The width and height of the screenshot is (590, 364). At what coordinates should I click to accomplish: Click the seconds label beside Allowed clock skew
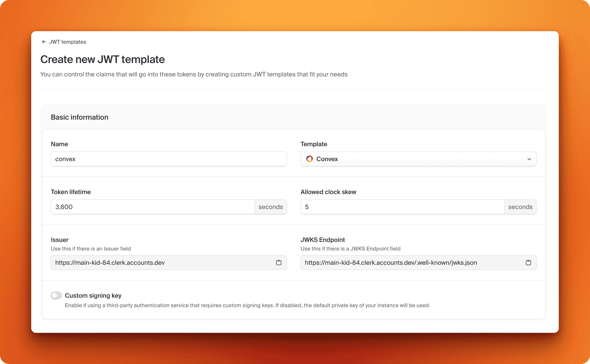coord(520,207)
